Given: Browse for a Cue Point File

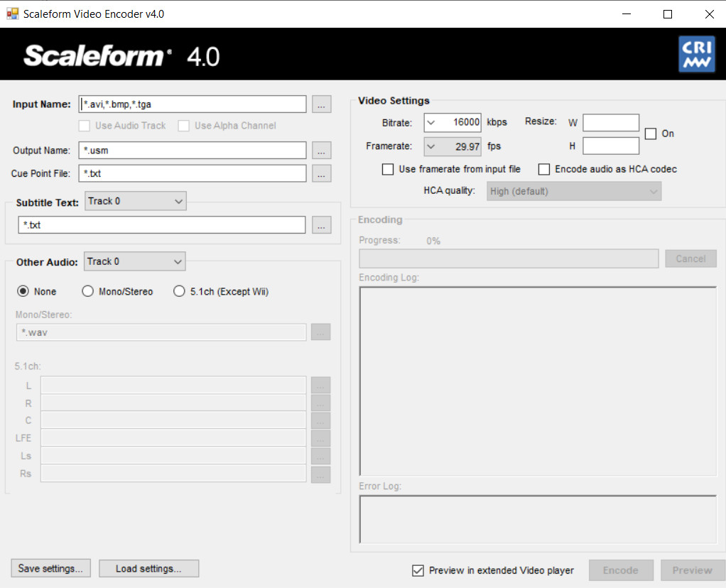Looking at the screenshot, I should (x=321, y=173).
